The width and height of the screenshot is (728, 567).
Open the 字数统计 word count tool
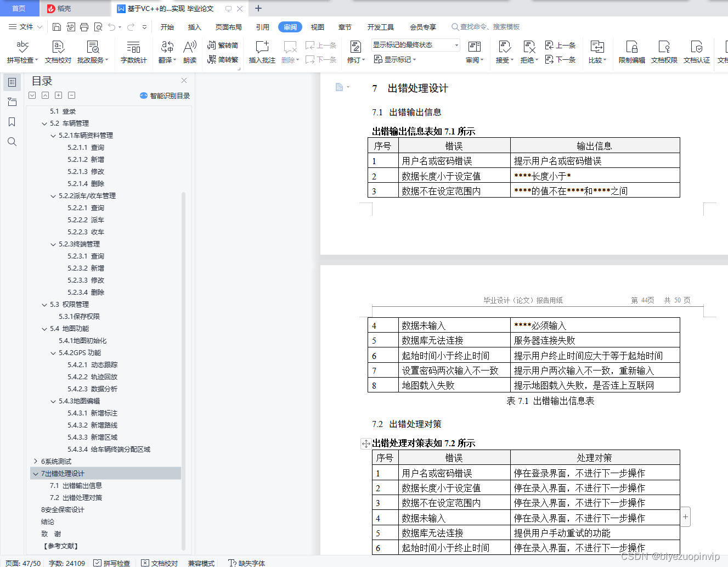(x=135, y=52)
